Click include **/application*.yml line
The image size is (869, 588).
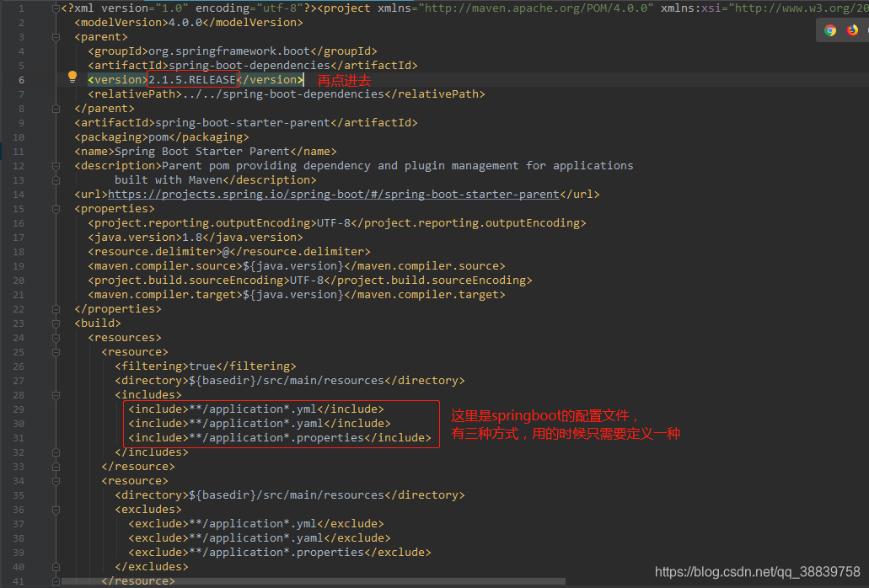tap(256, 409)
